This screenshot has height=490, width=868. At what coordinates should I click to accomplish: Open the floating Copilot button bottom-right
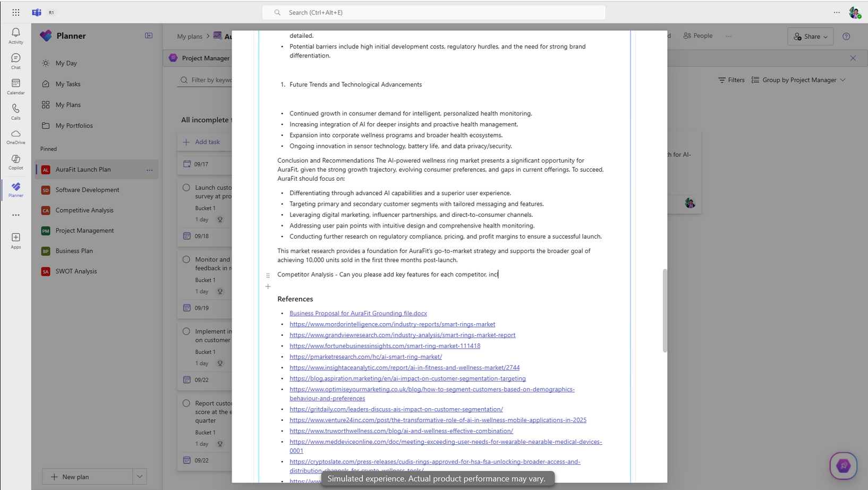[x=843, y=466]
